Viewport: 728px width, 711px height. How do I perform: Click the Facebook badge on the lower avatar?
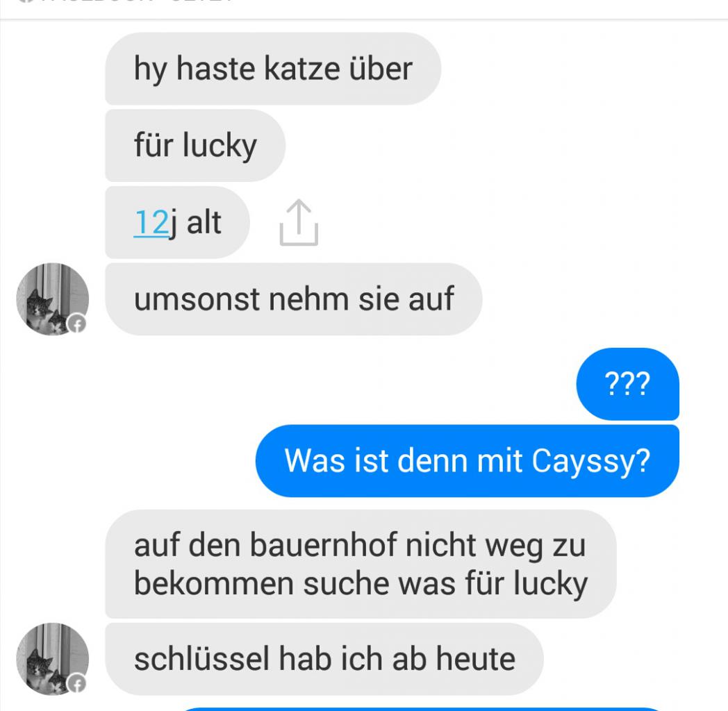pos(77,684)
